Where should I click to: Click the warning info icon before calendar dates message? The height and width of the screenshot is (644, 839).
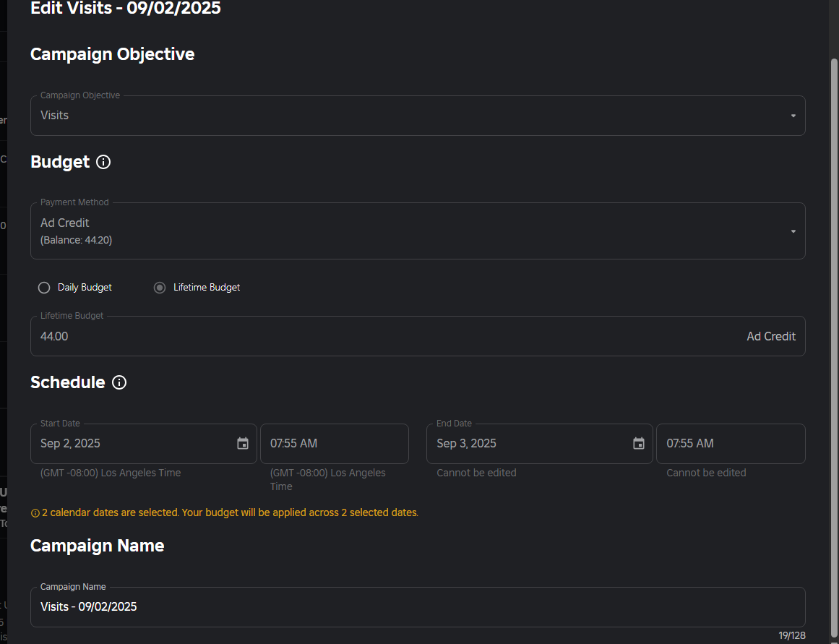[x=35, y=513]
